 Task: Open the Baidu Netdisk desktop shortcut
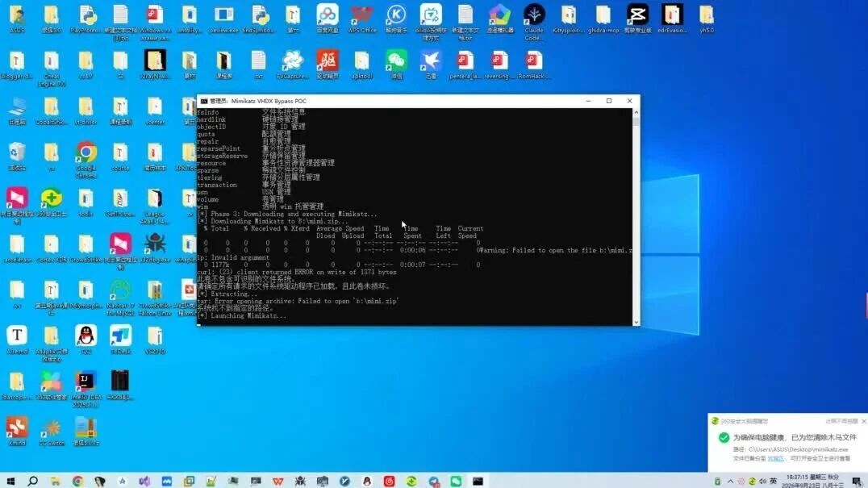click(328, 19)
